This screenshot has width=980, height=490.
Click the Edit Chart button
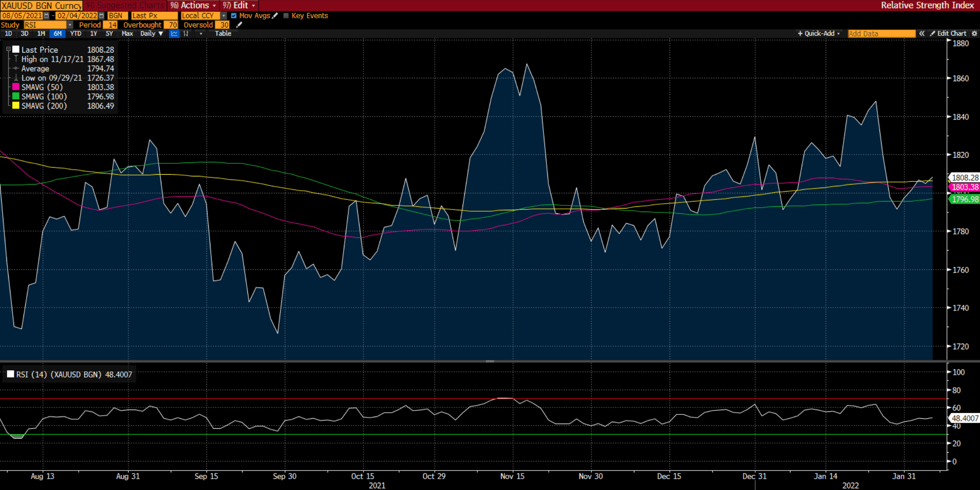coord(948,33)
